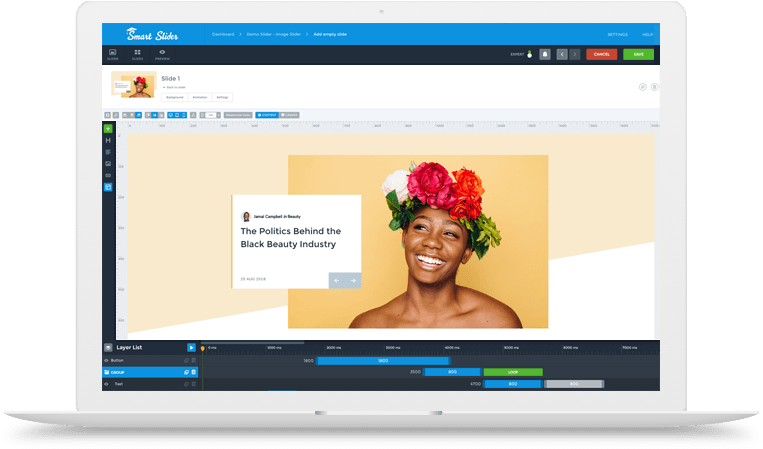Toggle visibility of the Button layer

click(x=107, y=360)
